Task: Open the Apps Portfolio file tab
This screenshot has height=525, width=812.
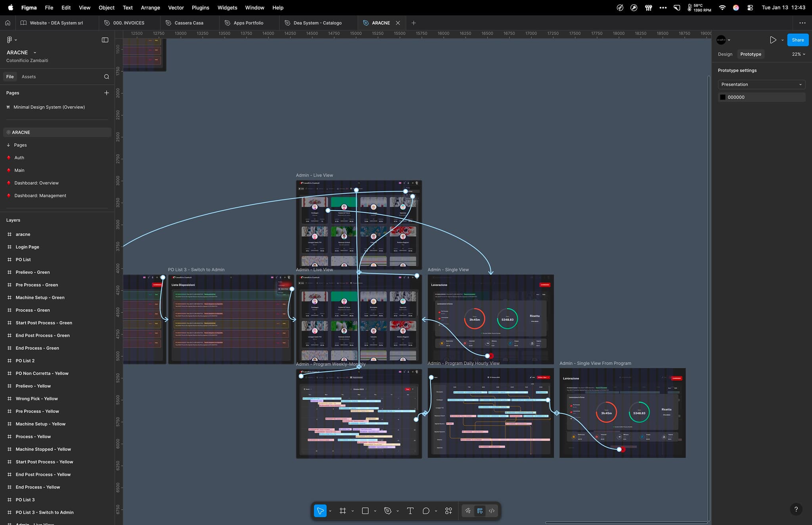Action: (249, 23)
